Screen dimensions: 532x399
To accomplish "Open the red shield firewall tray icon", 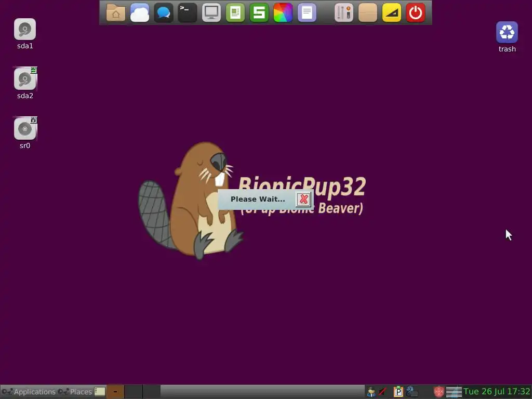I will tap(438, 392).
